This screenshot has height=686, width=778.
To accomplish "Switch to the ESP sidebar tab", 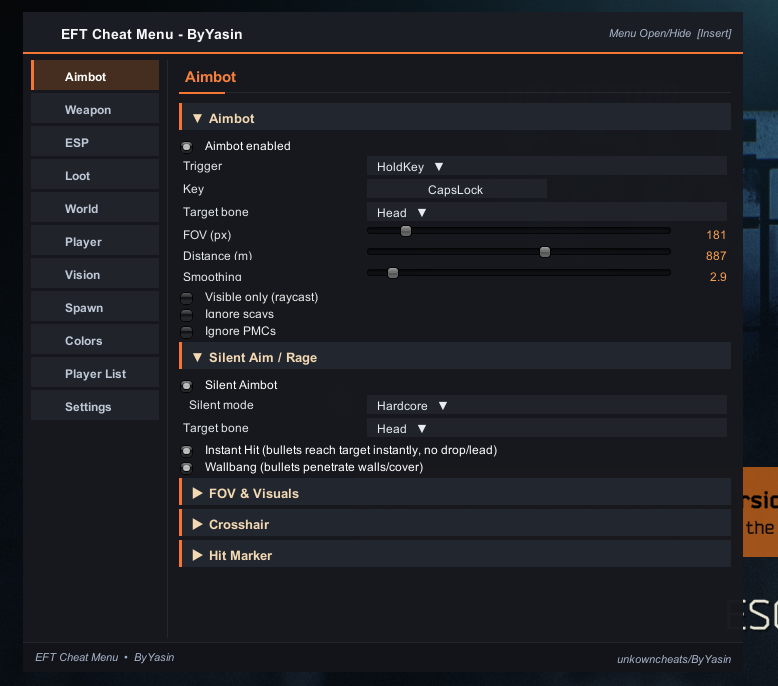I will (x=95, y=142).
